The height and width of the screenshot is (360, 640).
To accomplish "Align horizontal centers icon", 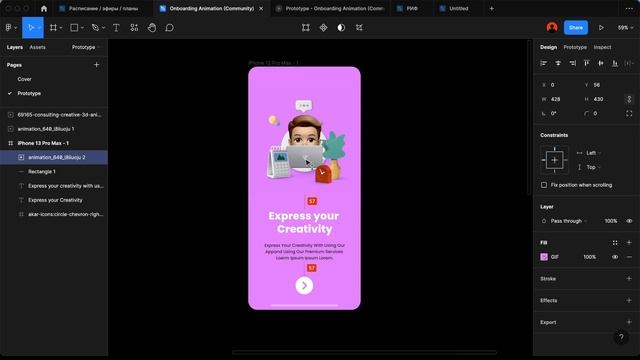I will 558,63.
